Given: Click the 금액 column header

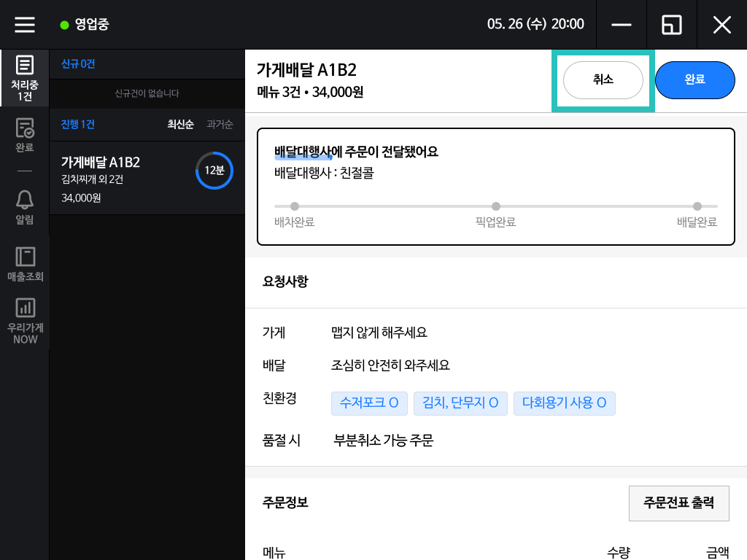Looking at the screenshot, I should 718,553.
